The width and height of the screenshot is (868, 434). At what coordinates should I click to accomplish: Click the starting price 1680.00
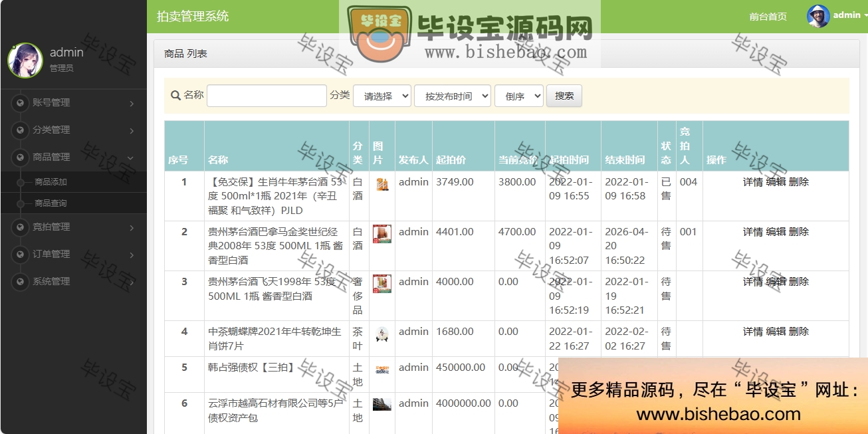(455, 332)
